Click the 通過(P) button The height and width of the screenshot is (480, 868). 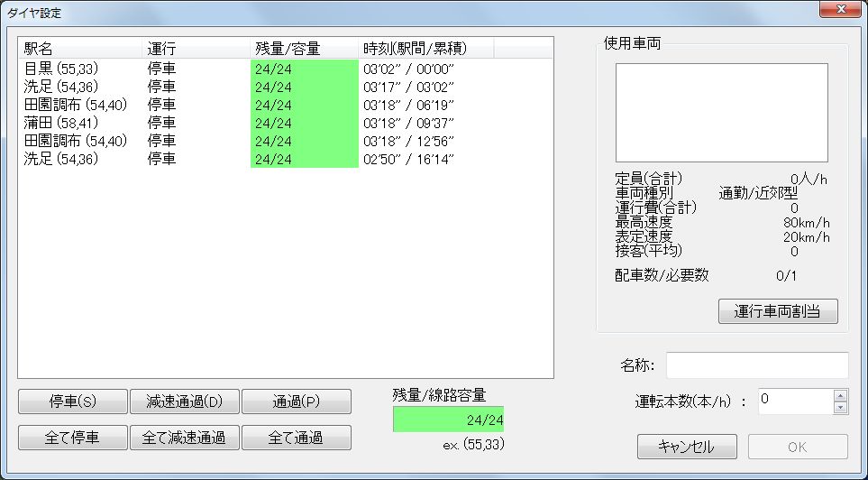pyautogui.click(x=297, y=402)
